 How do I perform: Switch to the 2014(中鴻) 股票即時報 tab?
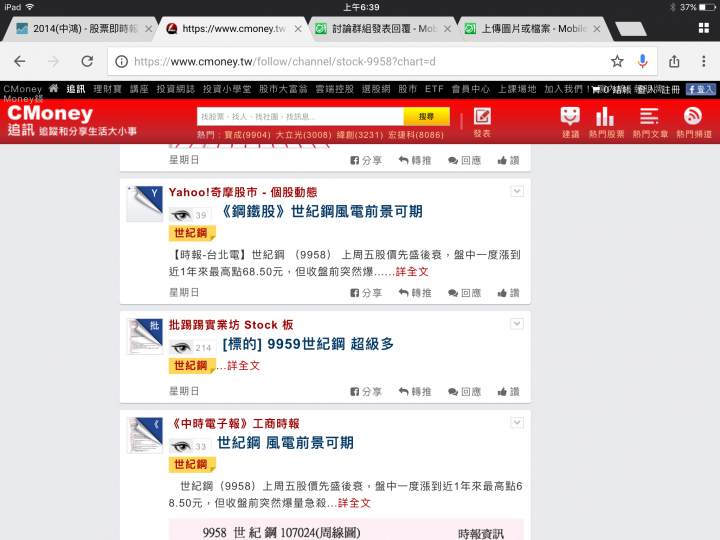80,29
